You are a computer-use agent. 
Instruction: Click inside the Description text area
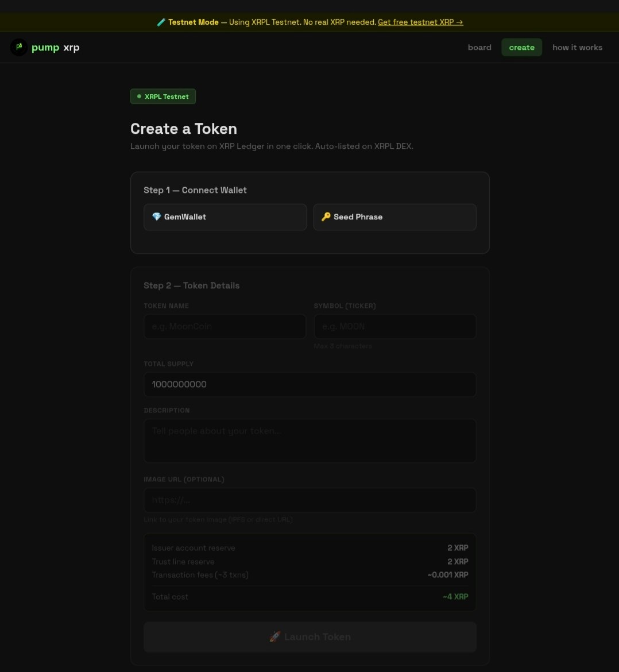[x=309, y=440]
